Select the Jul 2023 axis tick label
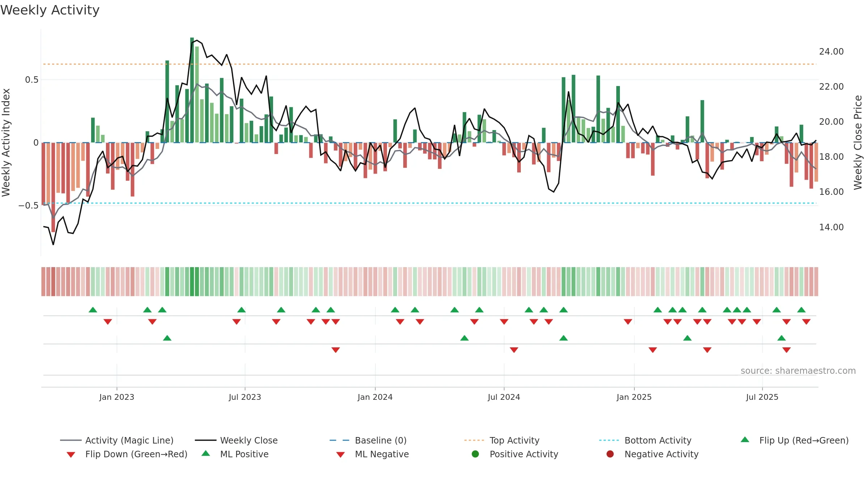Image resolution: width=868 pixels, height=488 pixels. point(245,397)
